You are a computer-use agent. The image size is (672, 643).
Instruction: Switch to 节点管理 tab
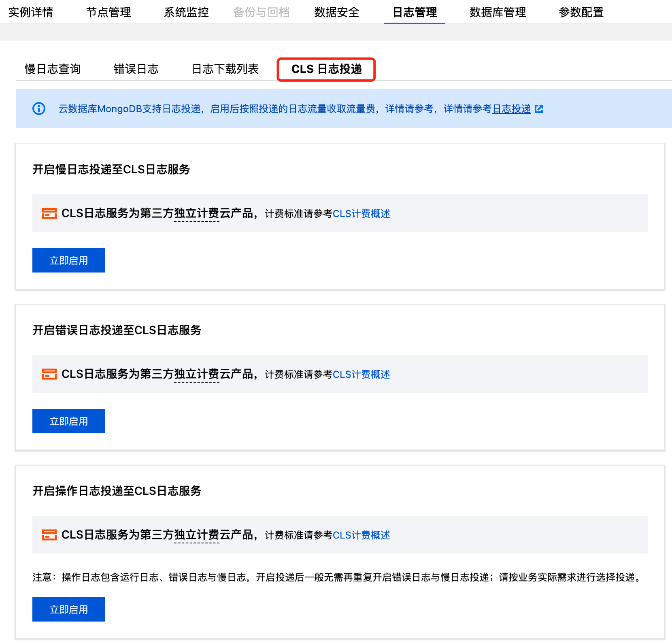[108, 12]
